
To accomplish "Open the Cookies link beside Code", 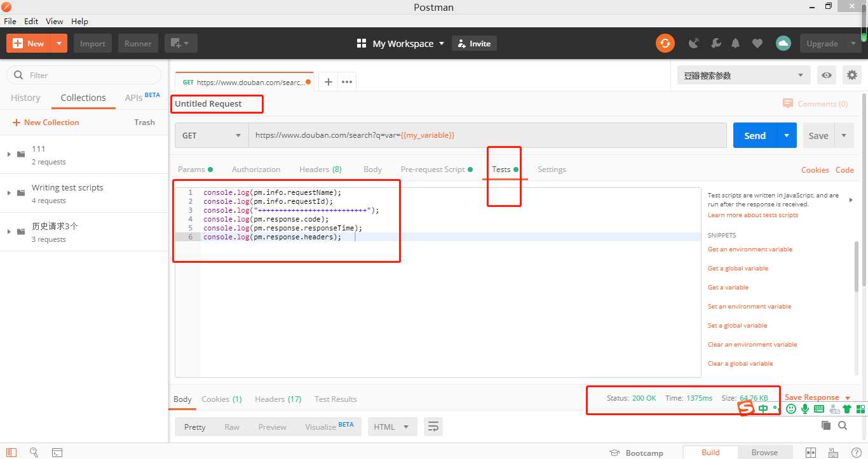I will [815, 170].
